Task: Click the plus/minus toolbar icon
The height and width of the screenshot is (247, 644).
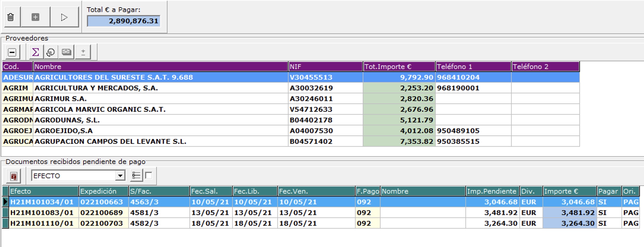Action: point(83,53)
